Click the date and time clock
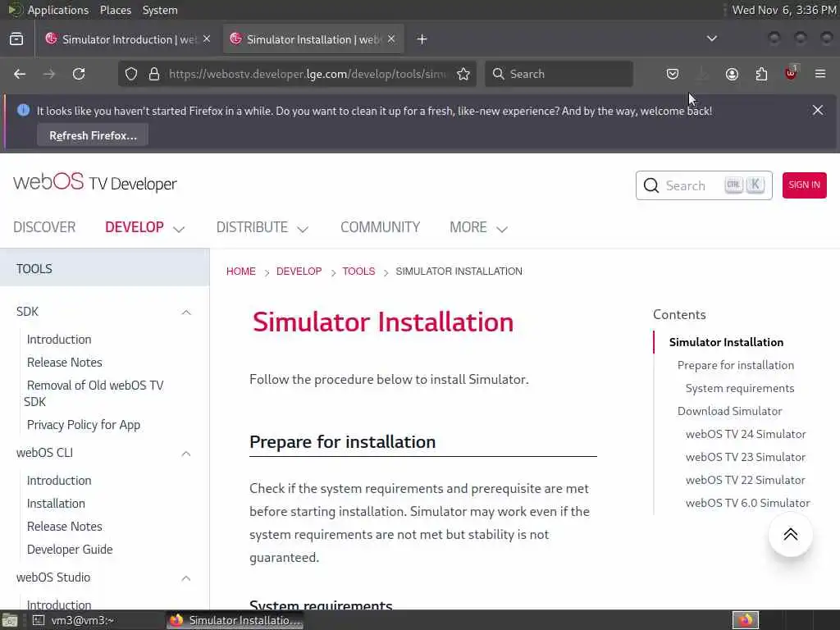The width and height of the screenshot is (840, 630). (783, 10)
